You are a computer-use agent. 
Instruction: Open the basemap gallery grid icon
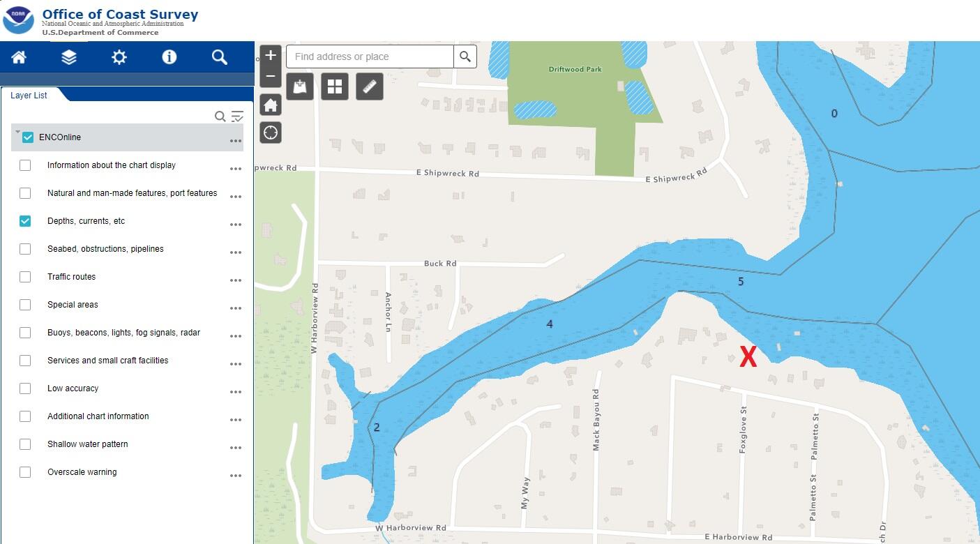335,86
